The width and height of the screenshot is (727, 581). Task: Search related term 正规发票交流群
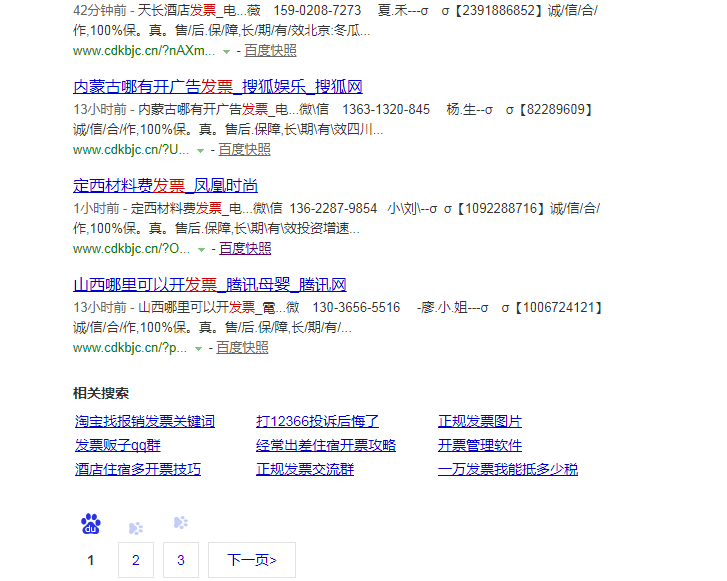click(305, 469)
